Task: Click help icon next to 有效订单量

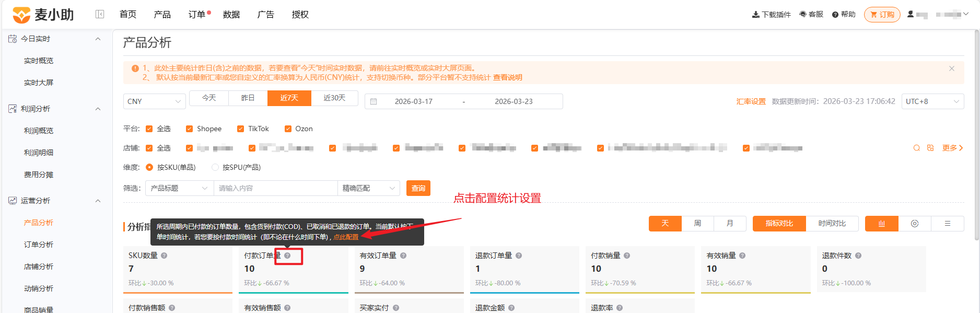Action: (403, 256)
